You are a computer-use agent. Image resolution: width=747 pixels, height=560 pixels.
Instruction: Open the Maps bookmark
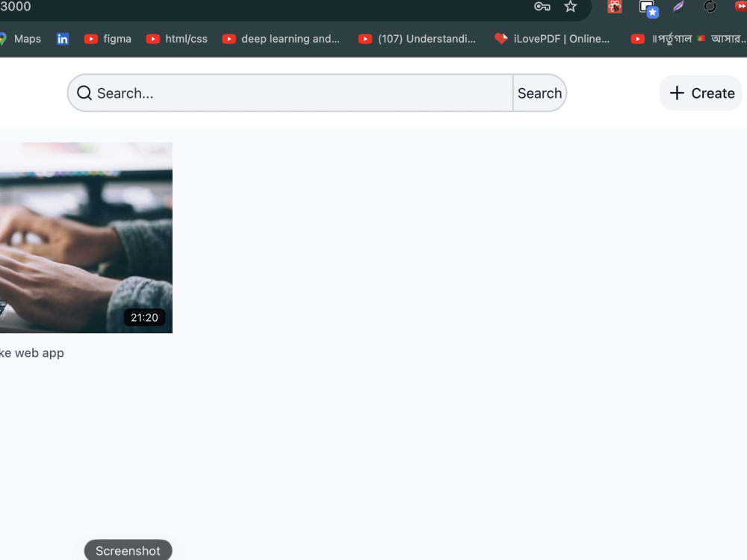click(20, 39)
